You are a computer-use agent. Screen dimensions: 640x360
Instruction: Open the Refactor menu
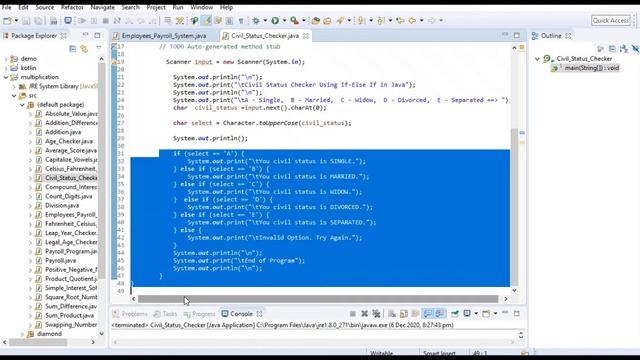[72, 7]
